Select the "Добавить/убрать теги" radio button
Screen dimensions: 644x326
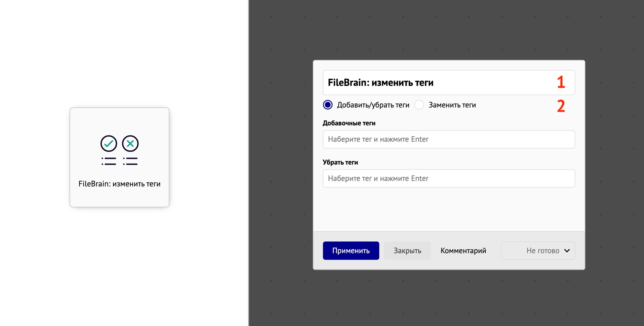(x=328, y=105)
